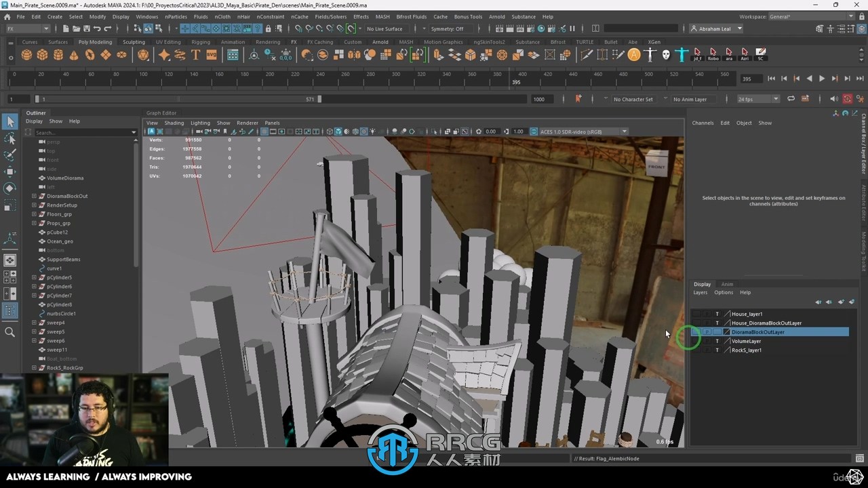Screen dimensions: 868x488
Task: Open the viewport Shading menu
Action: [174, 123]
